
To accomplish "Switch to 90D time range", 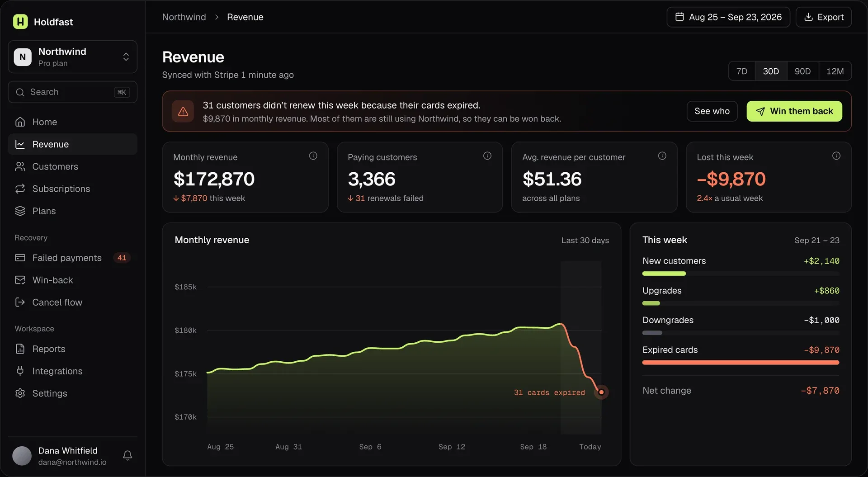I will click(x=802, y=71).
